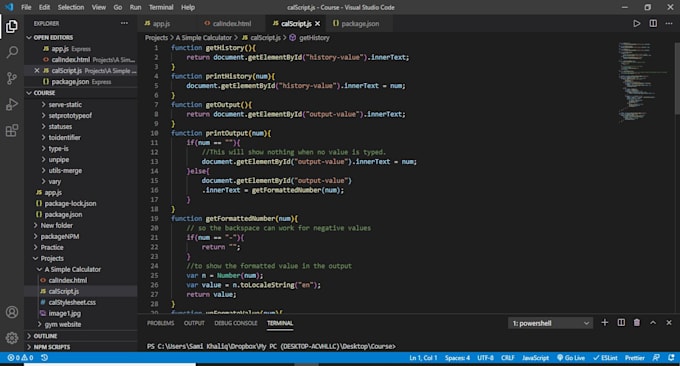Open the Source Control view
The height and width of the screenshot is (366, 680).
click(x=12, y=78)
